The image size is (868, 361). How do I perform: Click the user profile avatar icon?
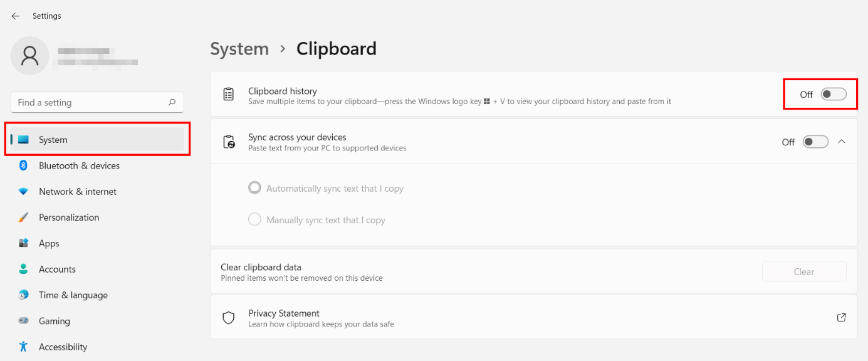point(29,56)
